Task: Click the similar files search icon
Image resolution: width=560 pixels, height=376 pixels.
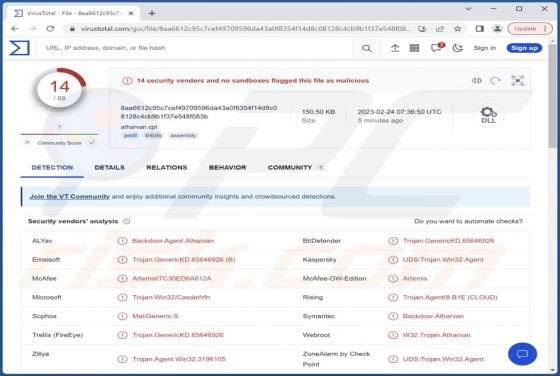Action: point(476,81)
